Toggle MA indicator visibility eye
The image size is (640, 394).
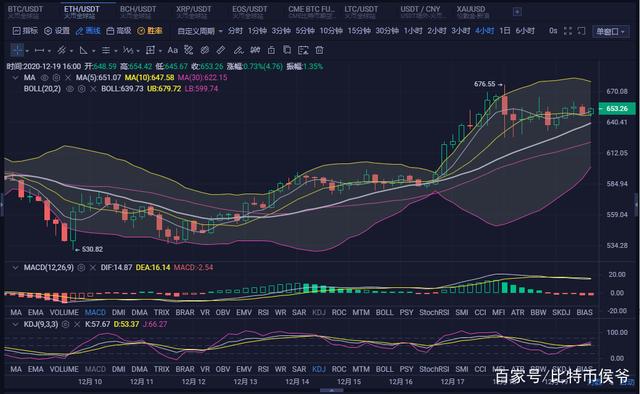click(44, 78)
